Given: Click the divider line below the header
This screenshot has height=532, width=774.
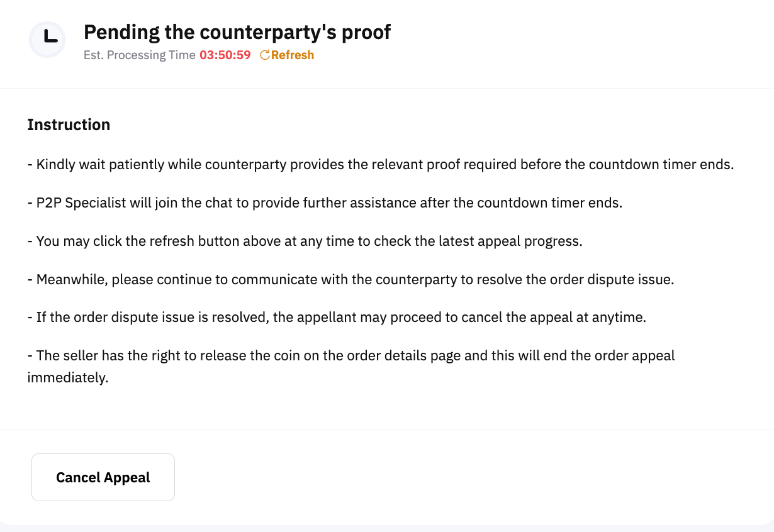Looking at the screenshot, I should coord(387,89).
